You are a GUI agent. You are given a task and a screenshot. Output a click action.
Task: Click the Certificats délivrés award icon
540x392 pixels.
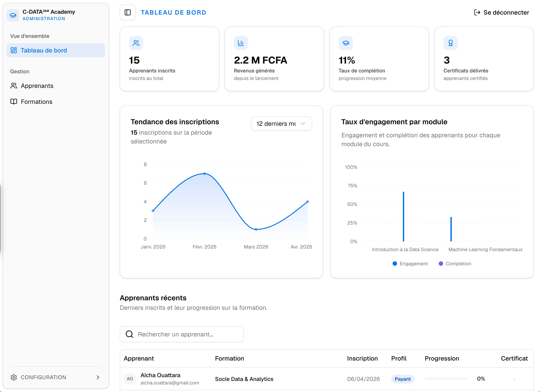click(450, 43)
